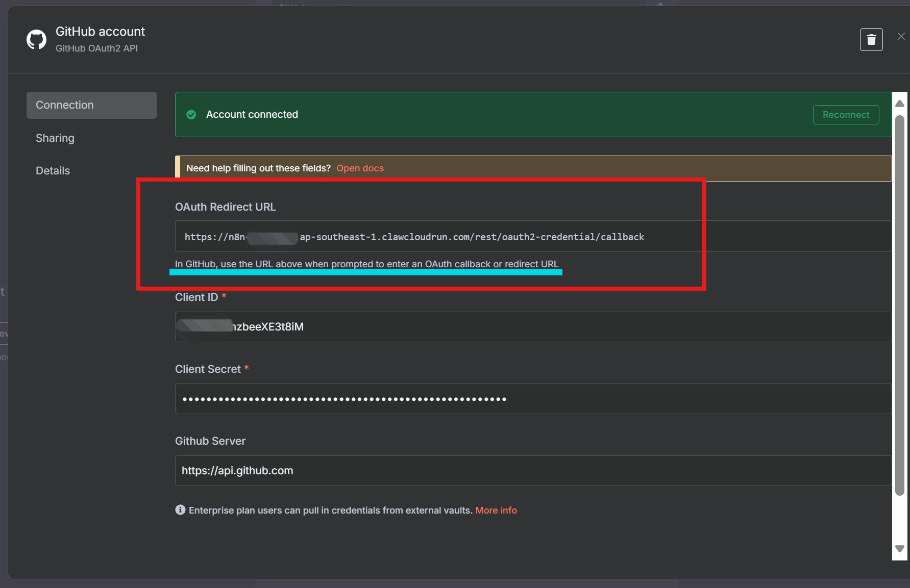Delete credential with the trash icon
This screenshot has width=910, height=588.
871,39
